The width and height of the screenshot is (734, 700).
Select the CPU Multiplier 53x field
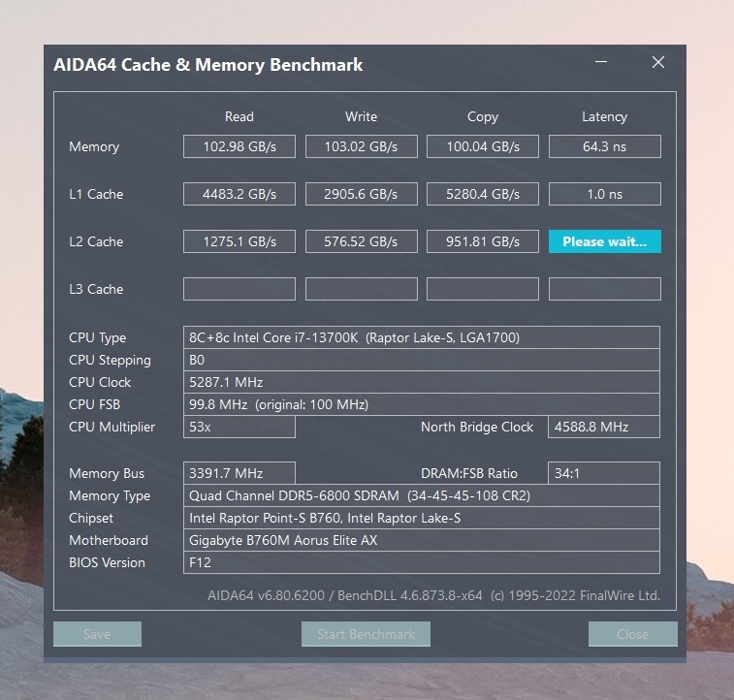click(239, 427)
